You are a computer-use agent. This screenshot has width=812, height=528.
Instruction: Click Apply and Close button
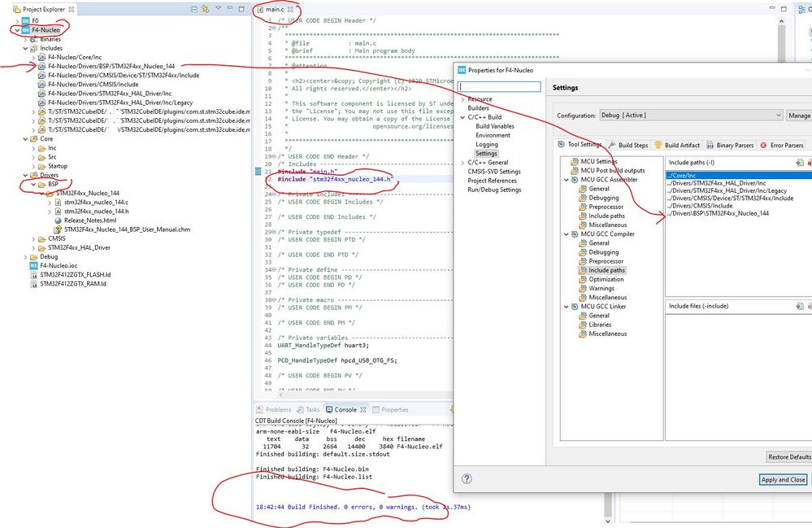[x=784, y=480]
